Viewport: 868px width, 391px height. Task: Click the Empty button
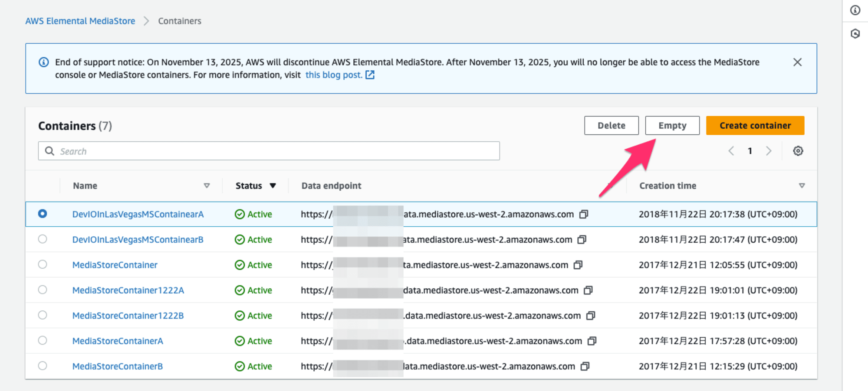672,125
